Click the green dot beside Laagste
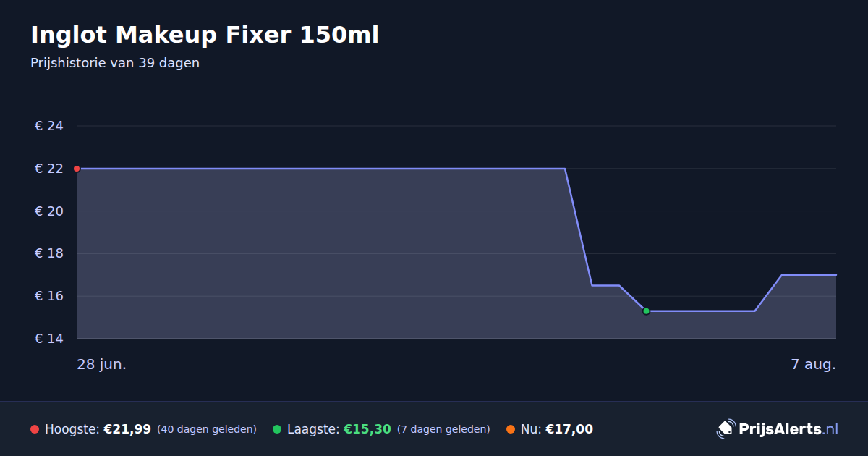This screenshot has width=868, height=456. tap(277, 429)
